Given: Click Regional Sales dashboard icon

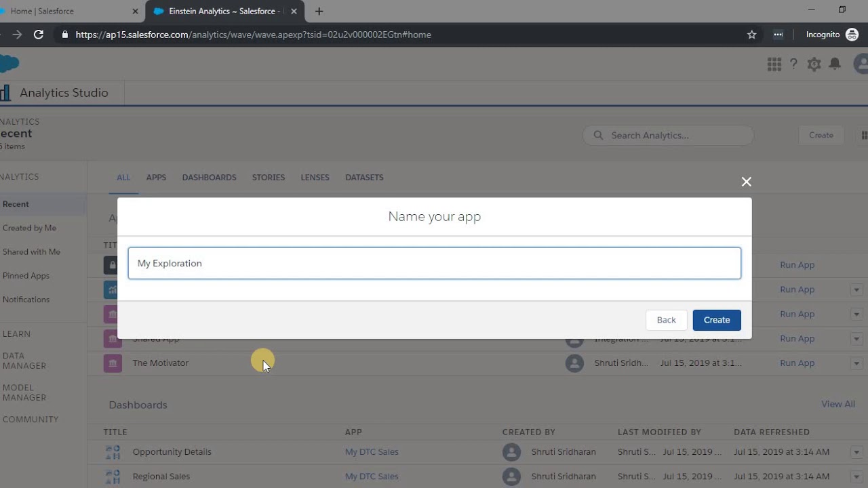Looking at the screenshot, I should (x=113, y=476).
